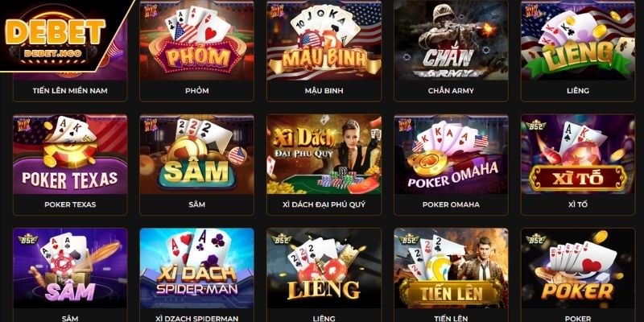
Task: Click the 'SÂM' label in middle row
Action: 196,204
